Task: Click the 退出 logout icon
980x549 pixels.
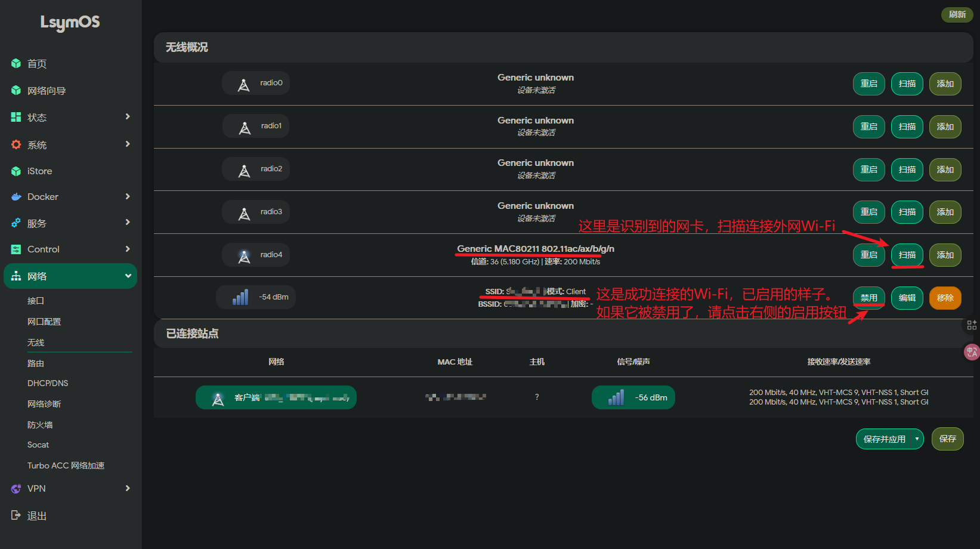Action: pos(16,515)
